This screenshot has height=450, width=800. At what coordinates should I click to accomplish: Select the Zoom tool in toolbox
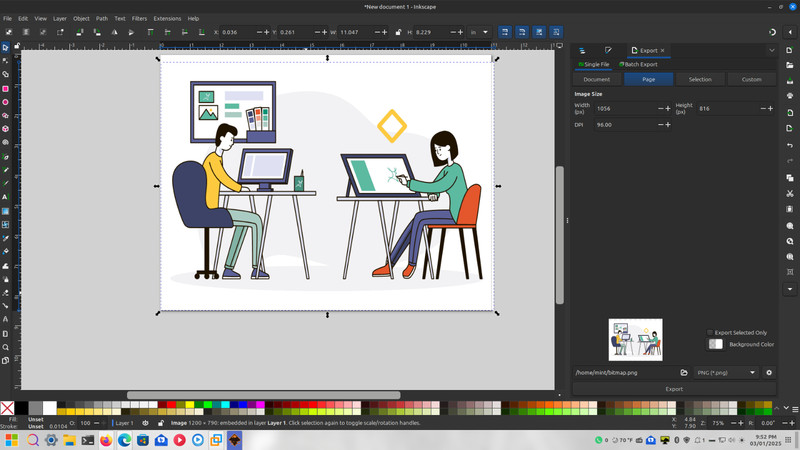pyautogui.click(x=6, y=347)
